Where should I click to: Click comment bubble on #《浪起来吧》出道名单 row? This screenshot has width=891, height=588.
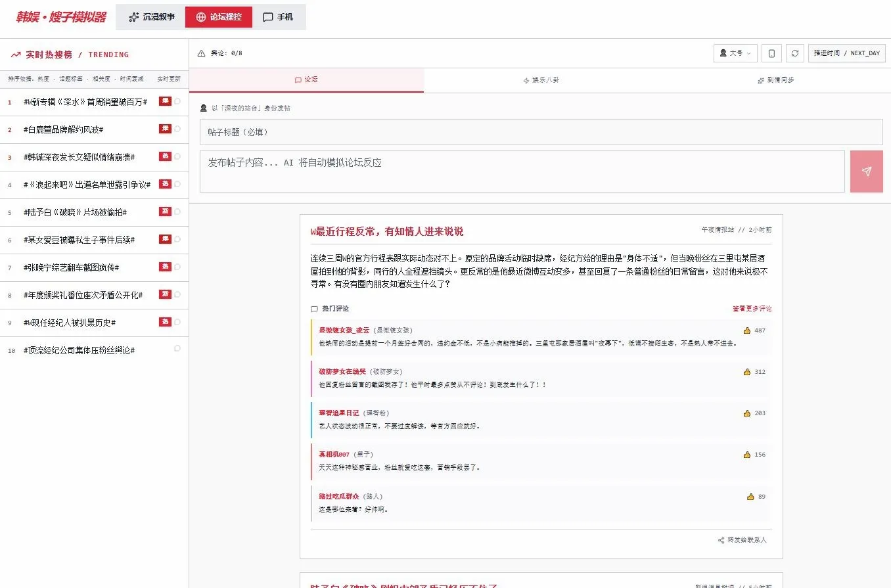pyautogui.click(x=177, y=184)
